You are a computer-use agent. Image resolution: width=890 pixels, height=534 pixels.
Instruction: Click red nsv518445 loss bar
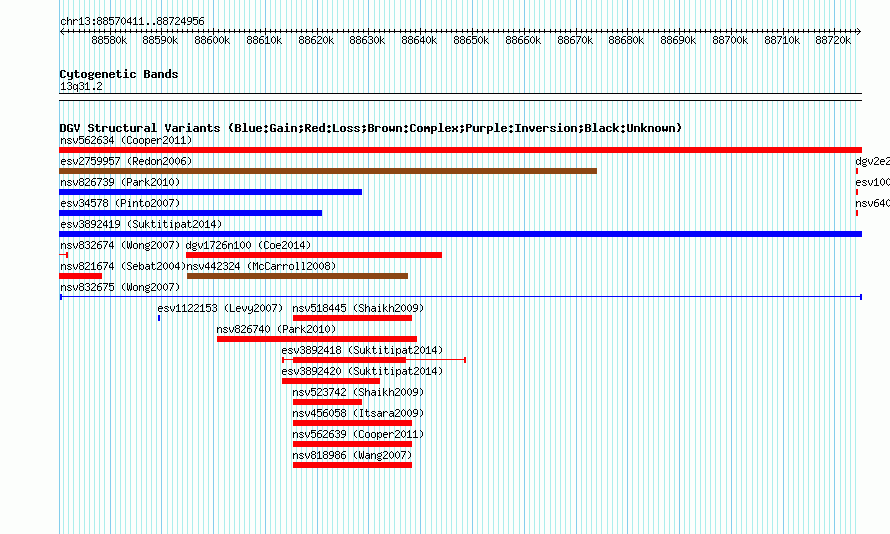pos(352,318)
